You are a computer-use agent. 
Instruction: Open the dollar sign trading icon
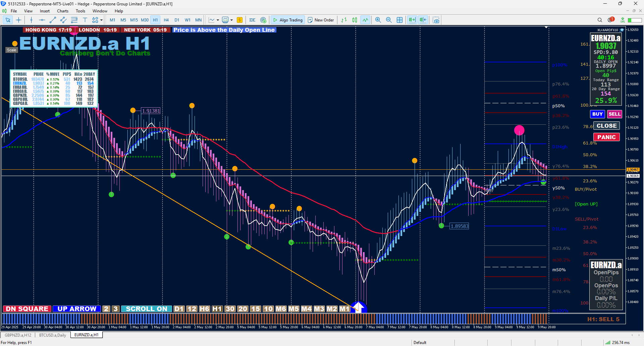pos(239,20)
